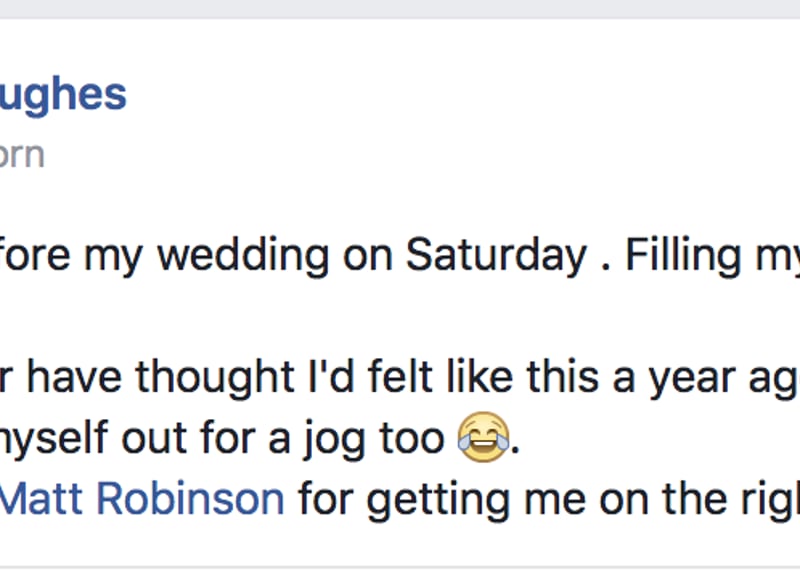This screenshot has width=800, height=572.
Task: Click the divider line at the post bottom
Action: (400, 566)
